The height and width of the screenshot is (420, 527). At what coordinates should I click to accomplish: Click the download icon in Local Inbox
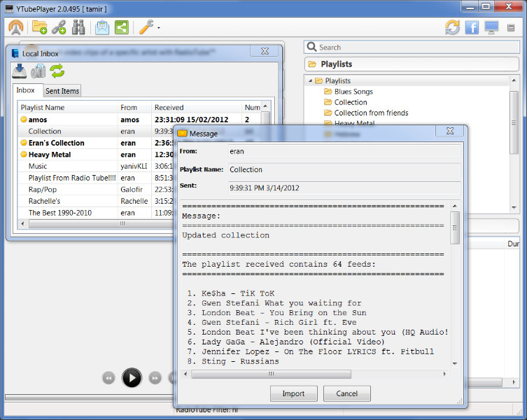pyautogui.click(x=20, y=71)
